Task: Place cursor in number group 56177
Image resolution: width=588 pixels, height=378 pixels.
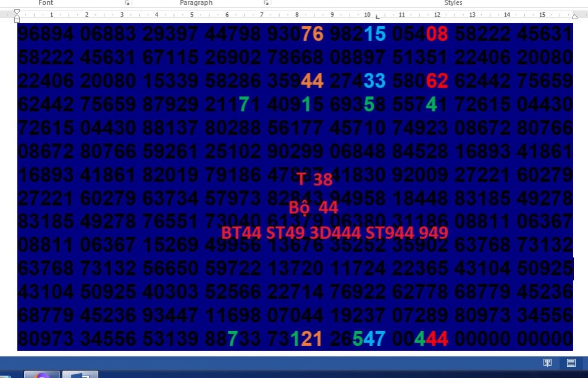Action: tap(295, 127)
